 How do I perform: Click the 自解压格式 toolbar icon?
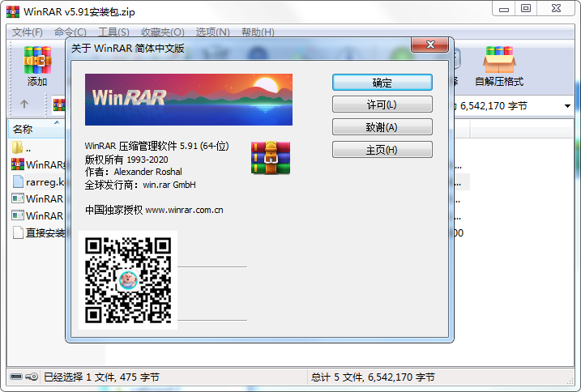tap(499, 66)
